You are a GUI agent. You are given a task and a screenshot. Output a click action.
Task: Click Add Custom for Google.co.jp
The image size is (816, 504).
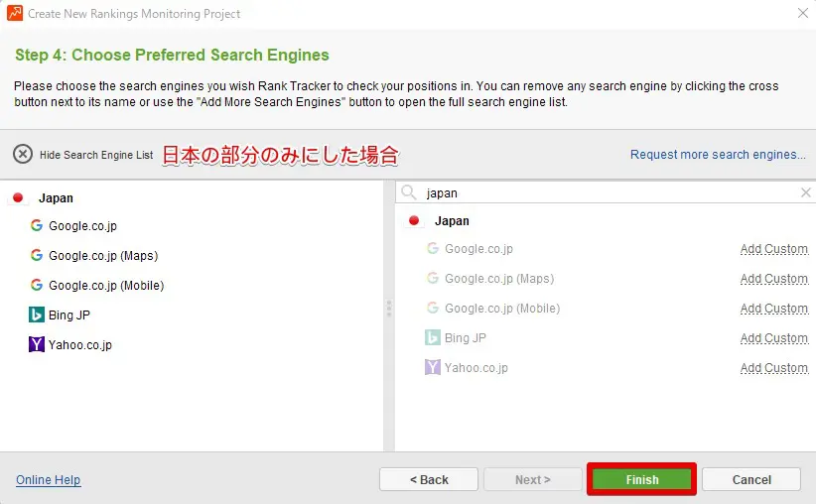click(x=773, y=249)
